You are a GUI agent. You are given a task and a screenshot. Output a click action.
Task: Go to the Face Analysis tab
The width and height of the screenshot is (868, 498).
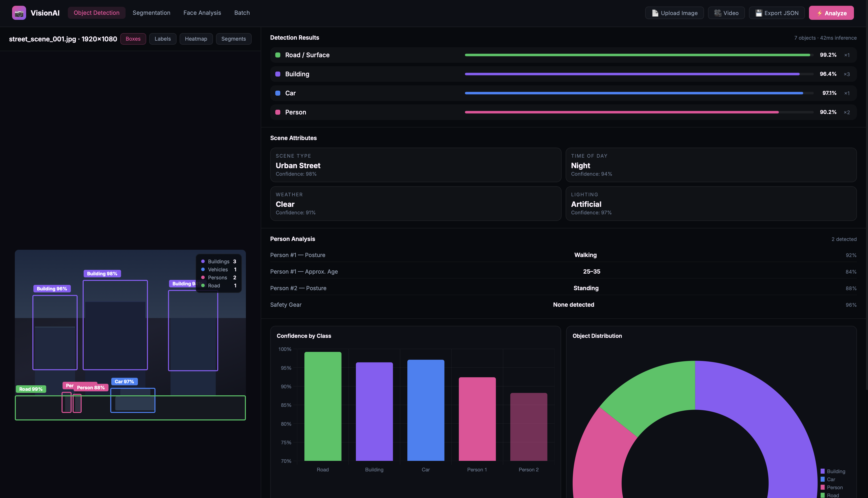(x=202, y=13)
